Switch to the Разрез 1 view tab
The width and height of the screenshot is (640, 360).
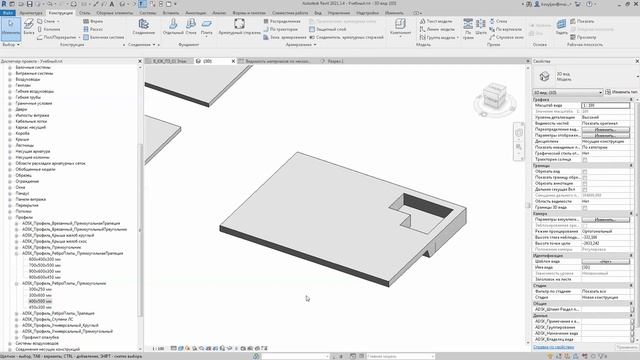336,61
